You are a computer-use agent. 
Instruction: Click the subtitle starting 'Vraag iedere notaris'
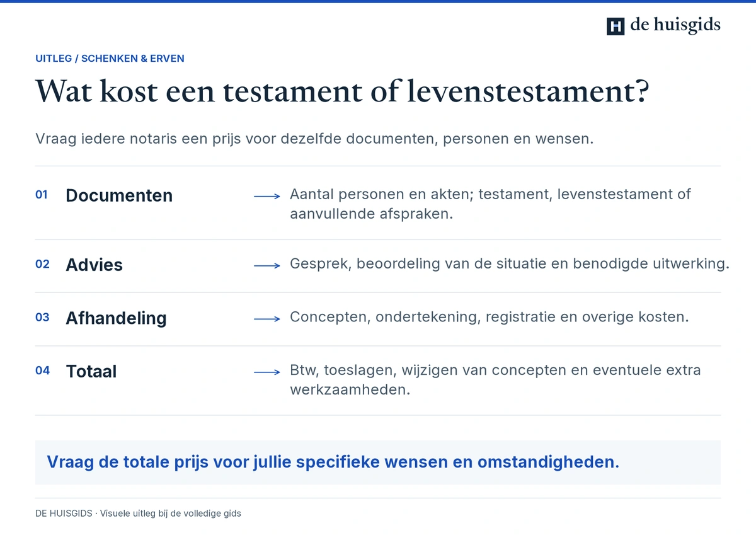tap(314, 139)
